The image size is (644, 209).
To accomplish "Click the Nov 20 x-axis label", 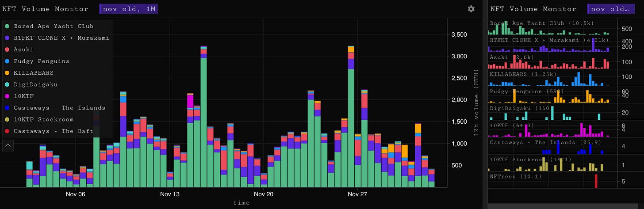I will tap(264, 194).
